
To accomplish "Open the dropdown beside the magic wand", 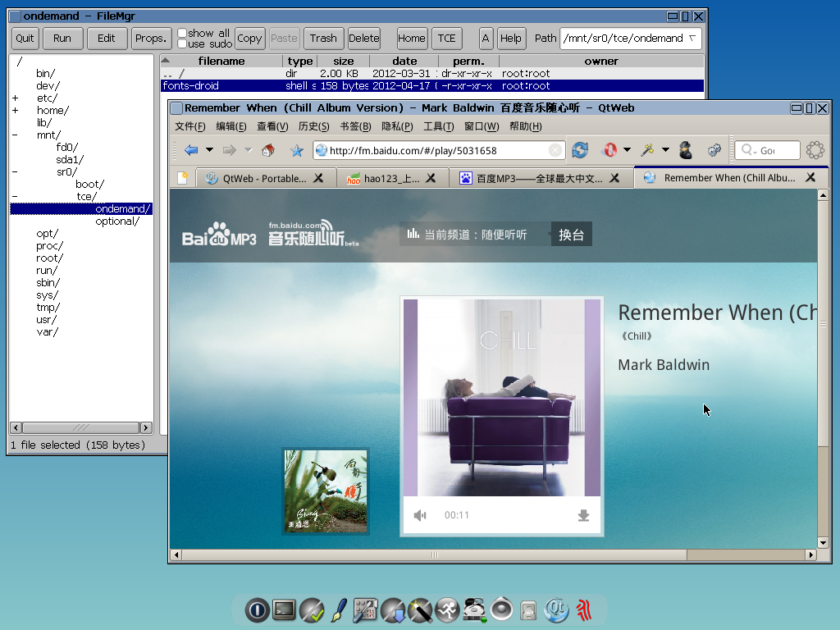I will 665,150.
